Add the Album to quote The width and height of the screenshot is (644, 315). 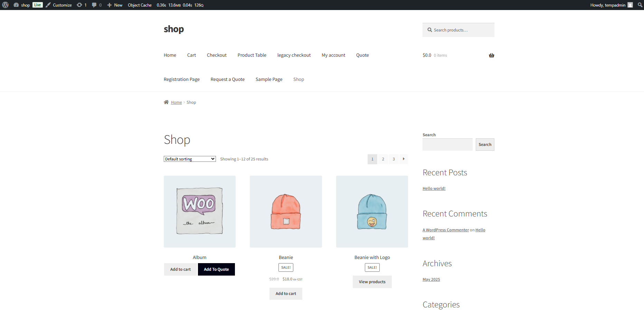pos(216,269)
